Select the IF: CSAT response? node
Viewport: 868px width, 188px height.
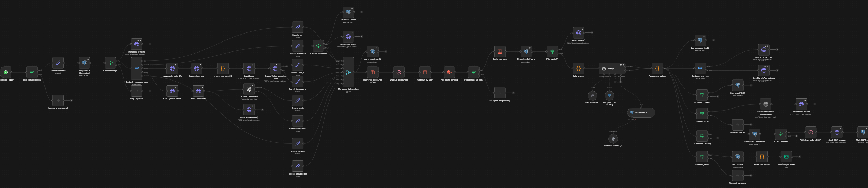tap(318, 46)
